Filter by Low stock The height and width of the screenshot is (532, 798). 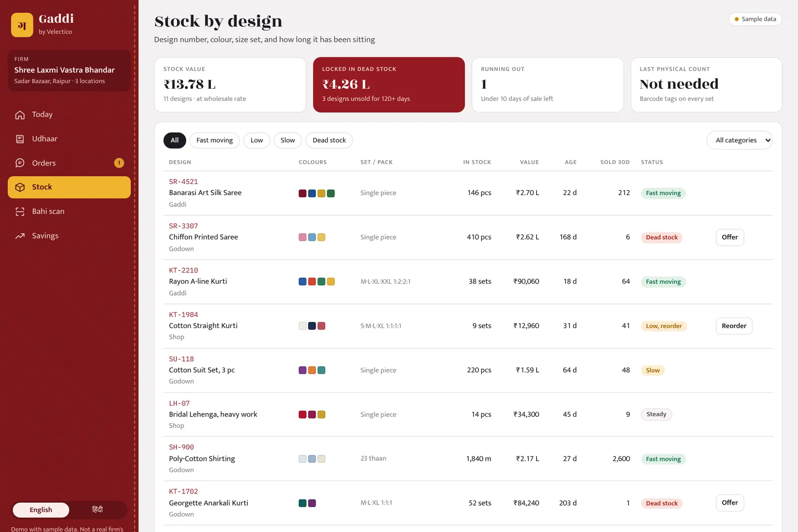point(257,140)
